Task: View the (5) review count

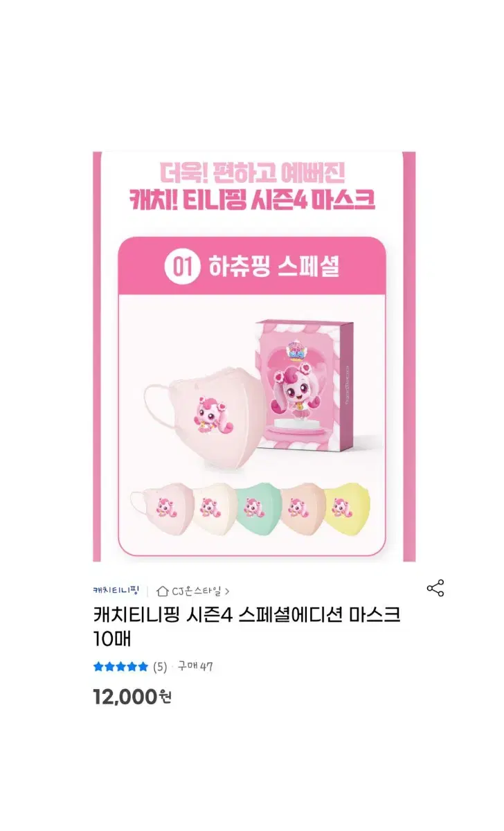Action: (160, 667)
